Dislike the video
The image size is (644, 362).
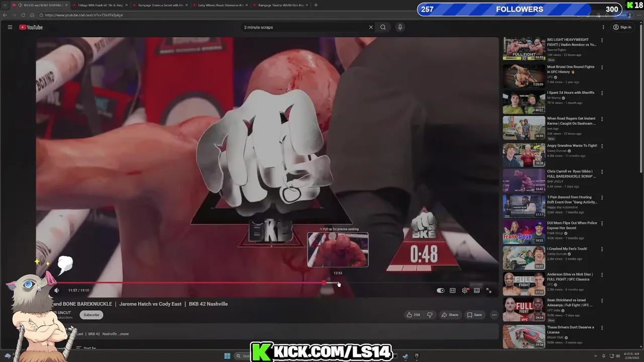coord(430,315)
